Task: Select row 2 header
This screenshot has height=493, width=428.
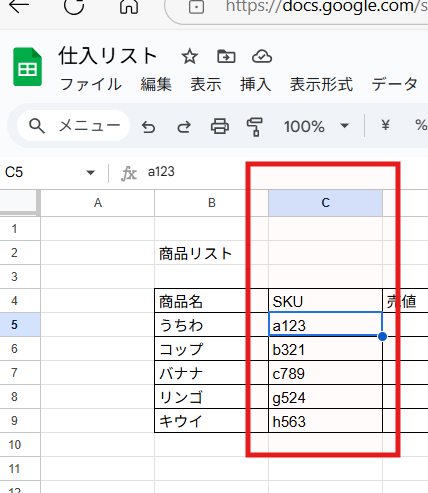Action: (20, 253)
